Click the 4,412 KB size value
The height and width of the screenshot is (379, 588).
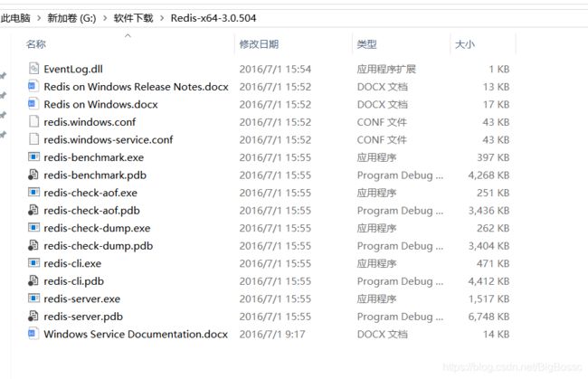click(488, 281)
